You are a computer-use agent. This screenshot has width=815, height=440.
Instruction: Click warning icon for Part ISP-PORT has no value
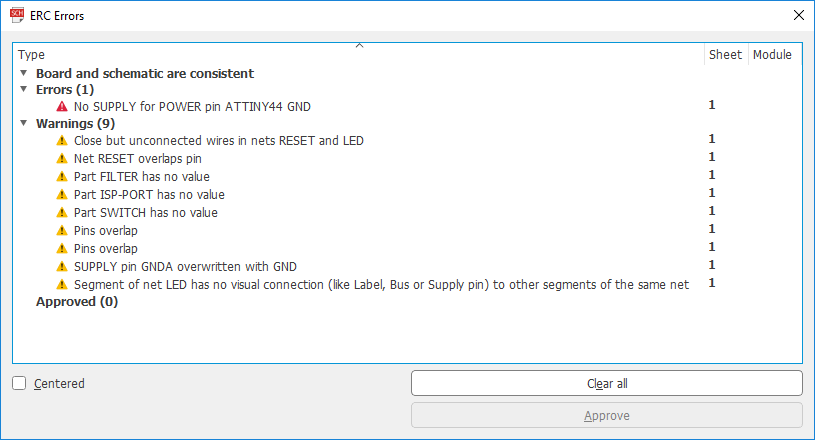pos(62,195)
